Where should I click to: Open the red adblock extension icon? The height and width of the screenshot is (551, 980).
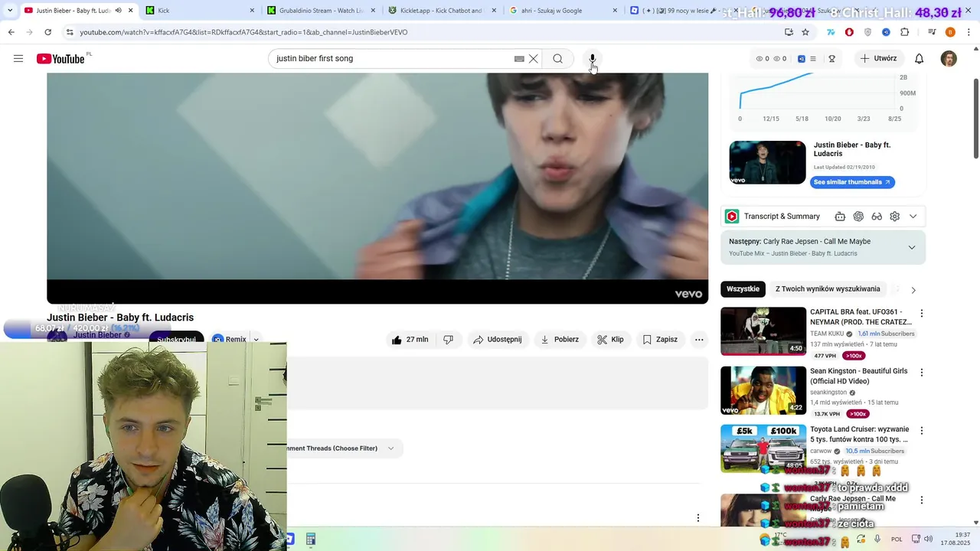pyautogui.click(x=849, y=32)
